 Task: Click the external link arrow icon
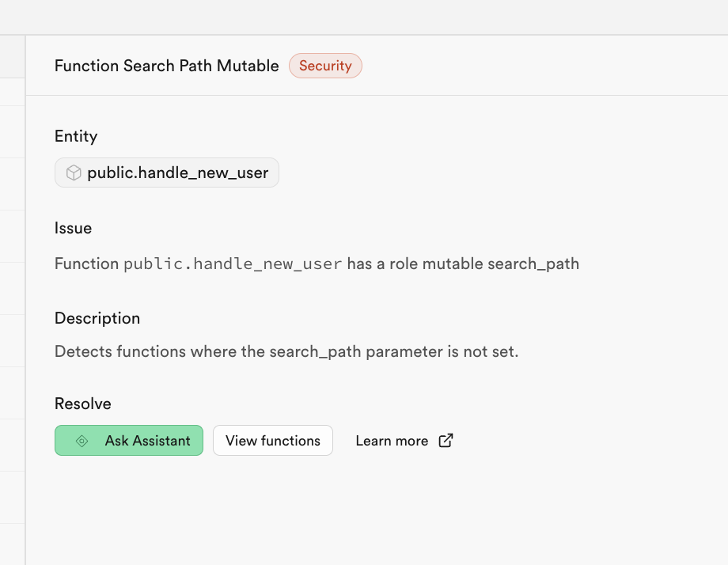[446, 441]
